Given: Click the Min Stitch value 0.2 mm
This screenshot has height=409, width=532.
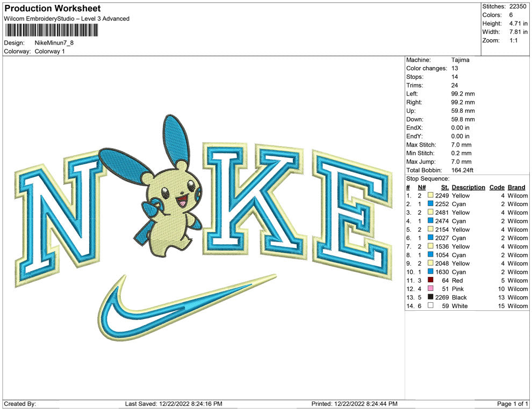Looking at the screenshot, I should click(461, 153).
